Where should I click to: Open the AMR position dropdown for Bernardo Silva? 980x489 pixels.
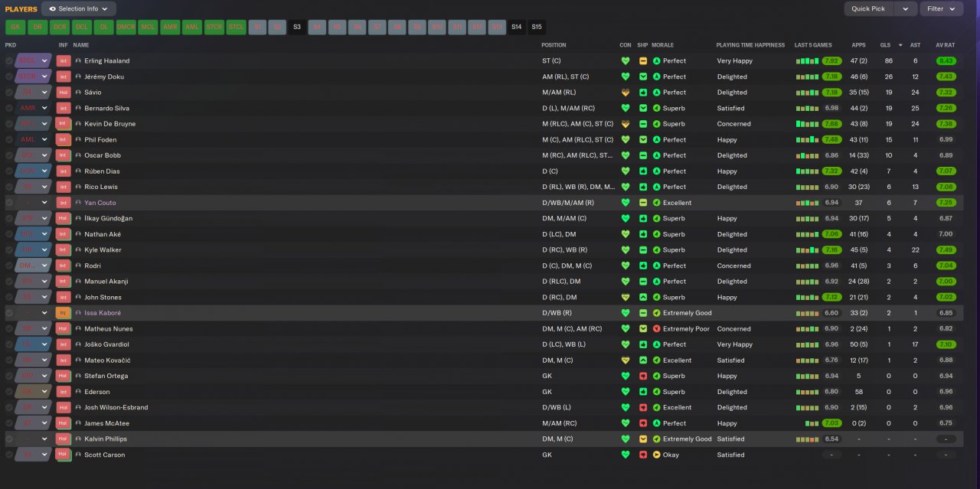coord(45,108)
